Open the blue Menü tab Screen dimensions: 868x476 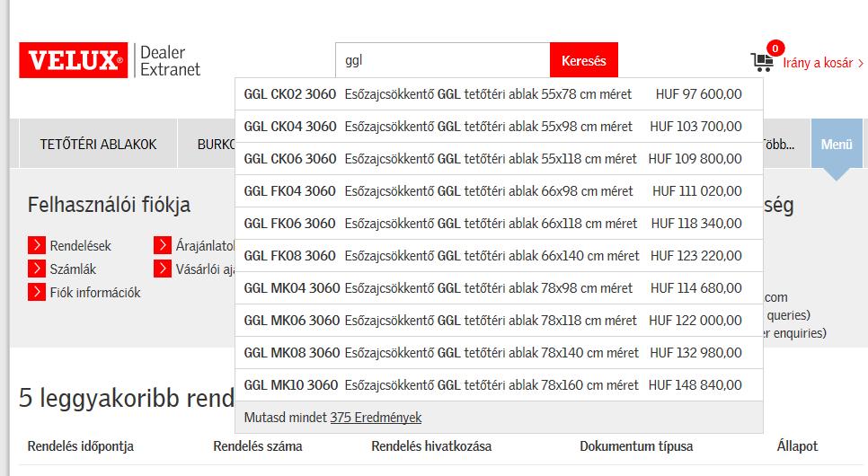click(x=837, y=144)
